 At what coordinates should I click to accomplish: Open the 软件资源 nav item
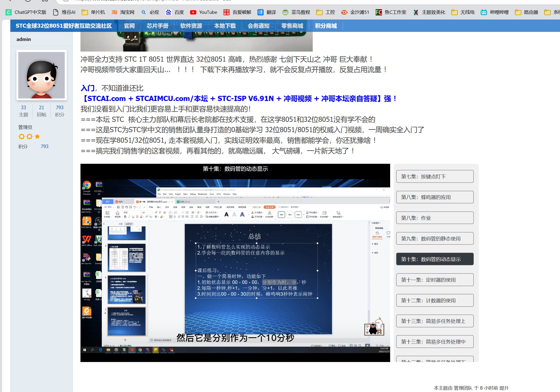pos(191,26)
